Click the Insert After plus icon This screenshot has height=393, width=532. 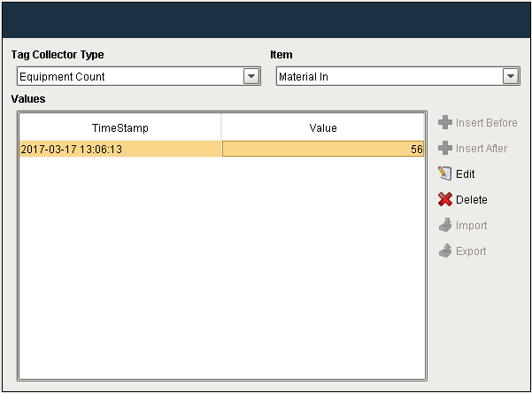pyautogui.click(x=445, y=148)
